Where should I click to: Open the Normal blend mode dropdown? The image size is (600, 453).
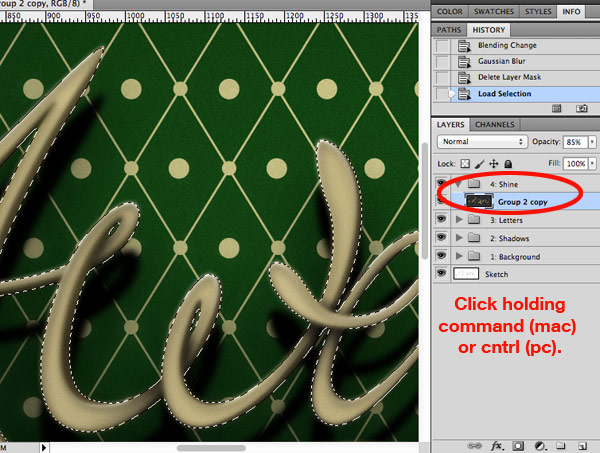click(x=482, y=142)
